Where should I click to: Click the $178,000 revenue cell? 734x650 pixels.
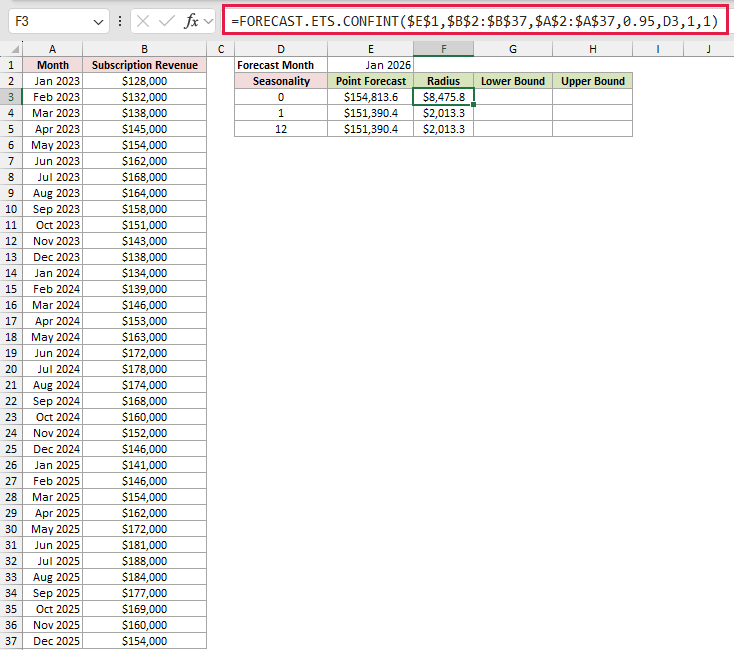click(144, 369)
